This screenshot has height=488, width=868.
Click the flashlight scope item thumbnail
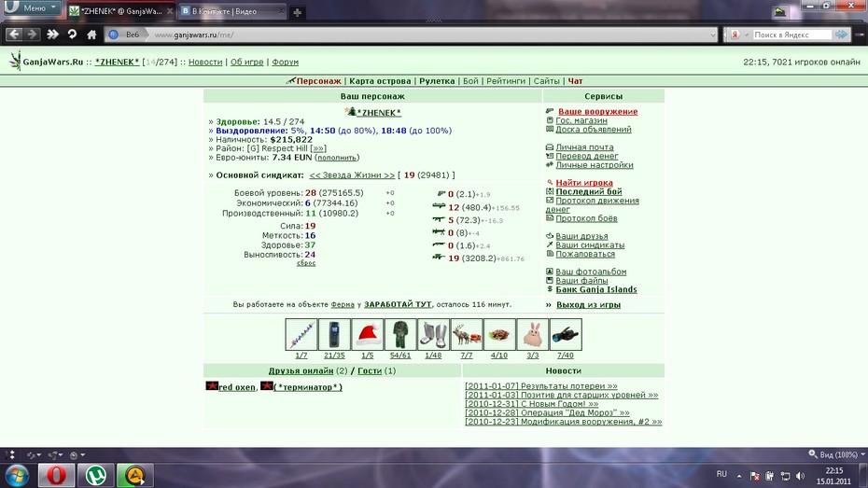(x=566, y=334)
